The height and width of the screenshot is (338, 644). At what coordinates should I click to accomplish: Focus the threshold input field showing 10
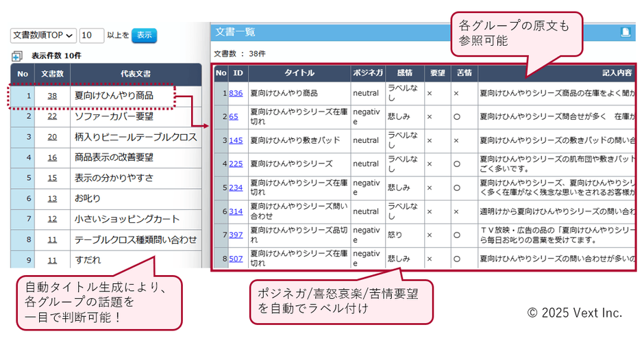(x=91, y=35)
